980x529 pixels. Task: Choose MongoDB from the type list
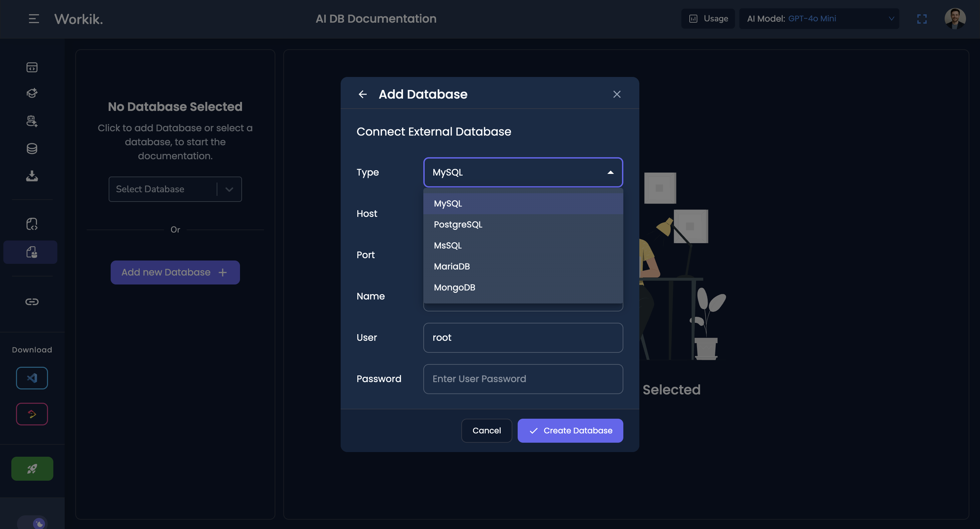coord(523,287)
